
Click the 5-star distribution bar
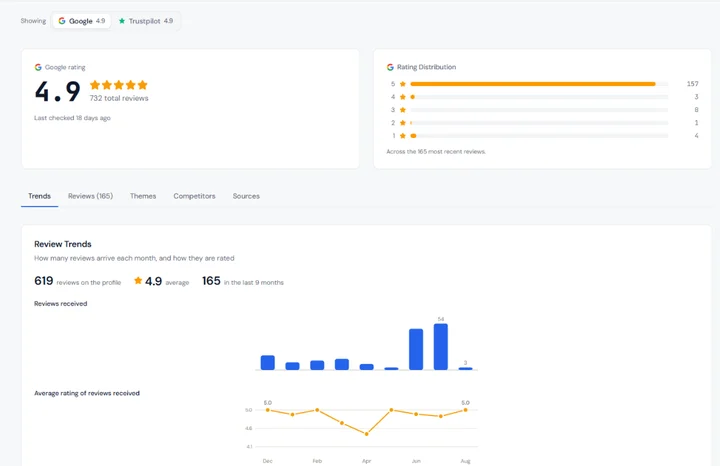click(x=539, y=84)
